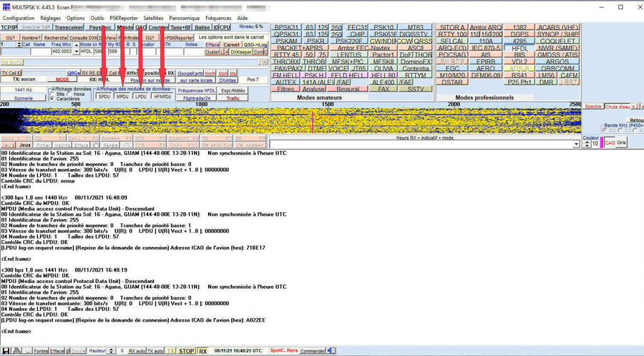Select the Bits display radio button
Screen dimensions: 644x356
point(52,94)
